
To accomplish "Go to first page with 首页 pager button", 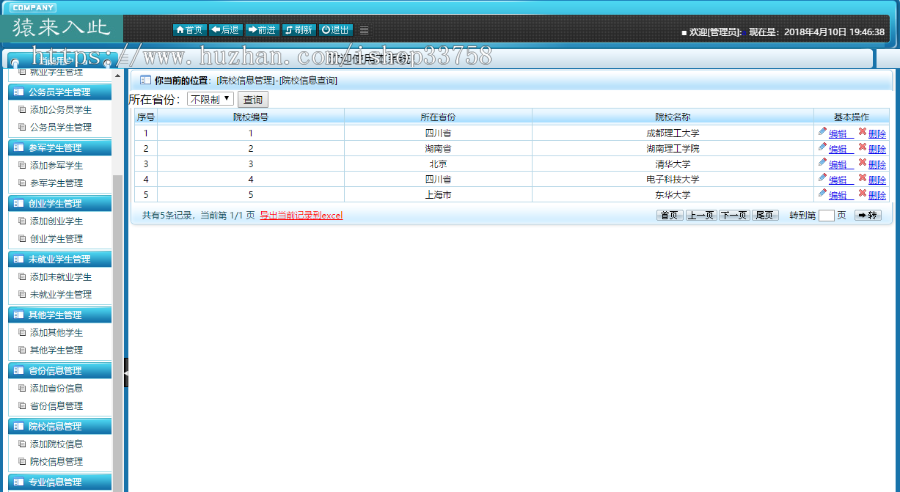I will pos(669,215).
